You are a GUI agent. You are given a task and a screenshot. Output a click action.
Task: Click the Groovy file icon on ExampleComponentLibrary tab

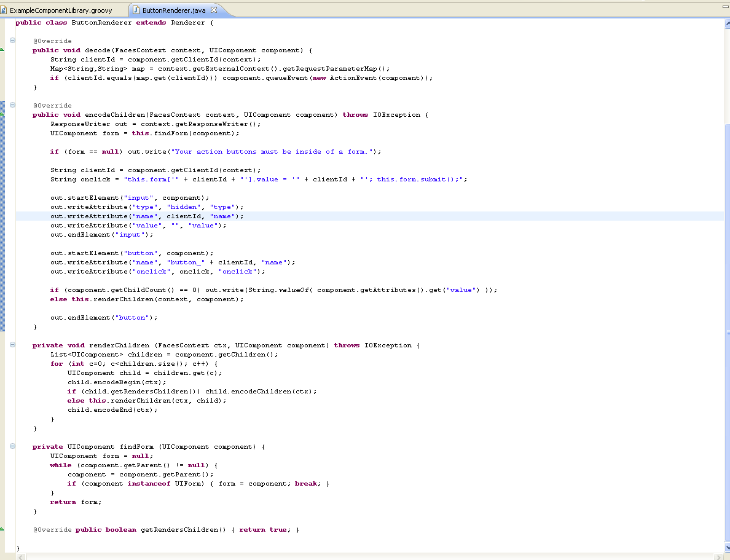coord(3,10)
